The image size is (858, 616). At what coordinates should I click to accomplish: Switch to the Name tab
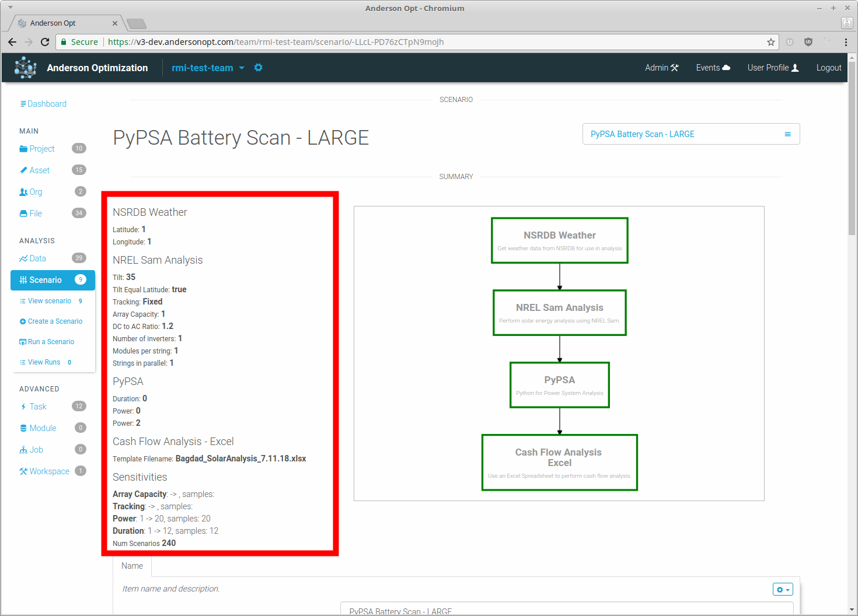pyautogui.click(x=132, y=566)
